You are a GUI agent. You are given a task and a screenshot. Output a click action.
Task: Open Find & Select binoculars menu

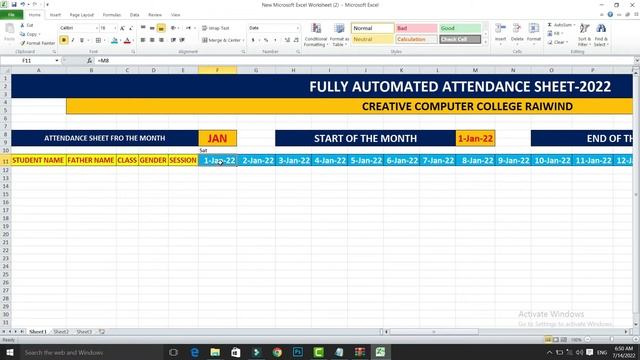(x=601, y=34)
